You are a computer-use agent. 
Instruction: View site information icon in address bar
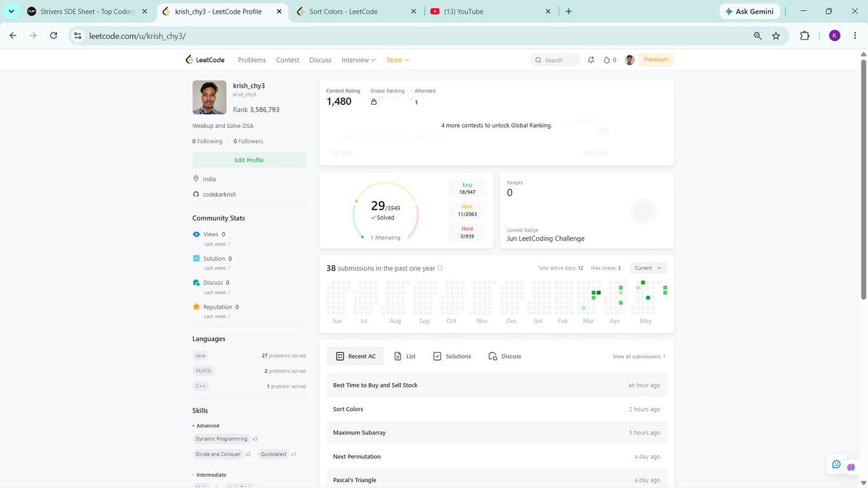point(78,35)
